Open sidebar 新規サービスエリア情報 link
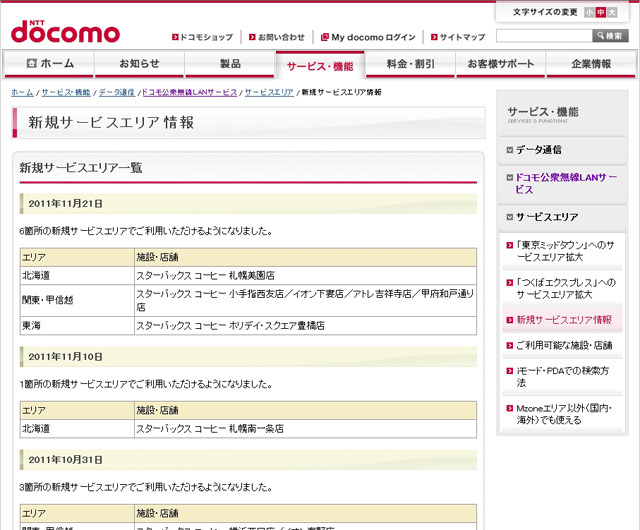The height and width of the screenshot is (530, 640). click(x=564, y=320)
